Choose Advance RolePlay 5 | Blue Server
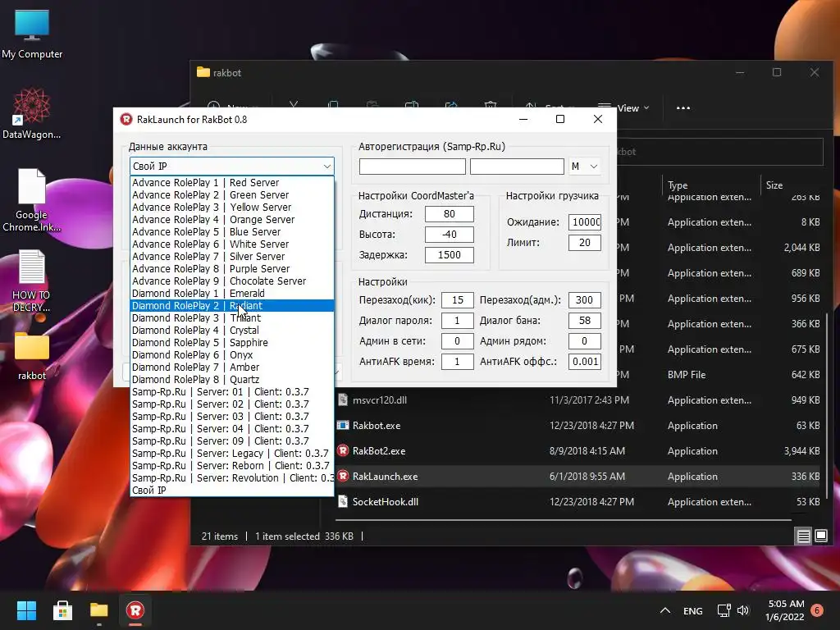Image resolution: width=840 pixels, height=630 pixels. [x=232, y=232]
